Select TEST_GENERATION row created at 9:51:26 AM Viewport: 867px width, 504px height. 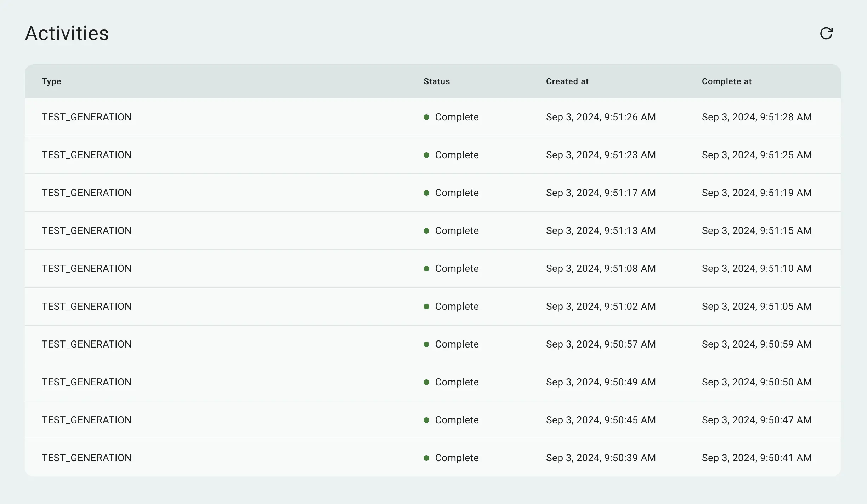(x=433, y=117)
